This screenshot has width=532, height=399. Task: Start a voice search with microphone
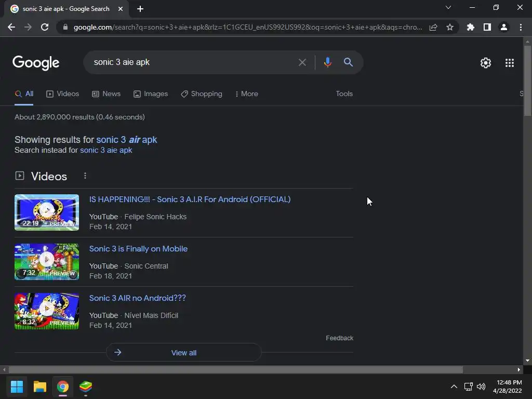tap(327, 62)
